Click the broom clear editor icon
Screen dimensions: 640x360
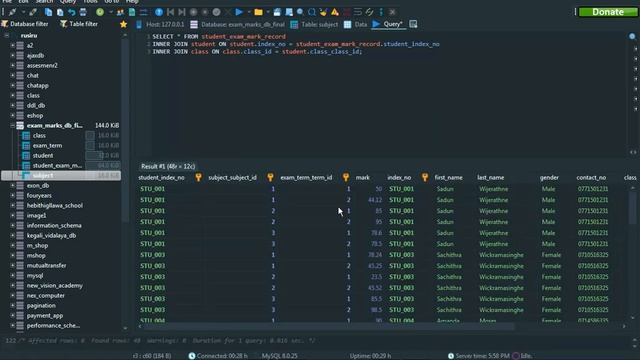pyautogui.click(x=323, y=12)
